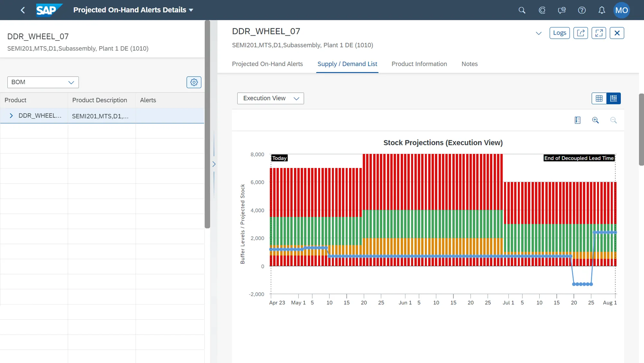This screenshot has height=363, width=644.
Task: Open the help question mark icon
Action: (x=582, y=10)
